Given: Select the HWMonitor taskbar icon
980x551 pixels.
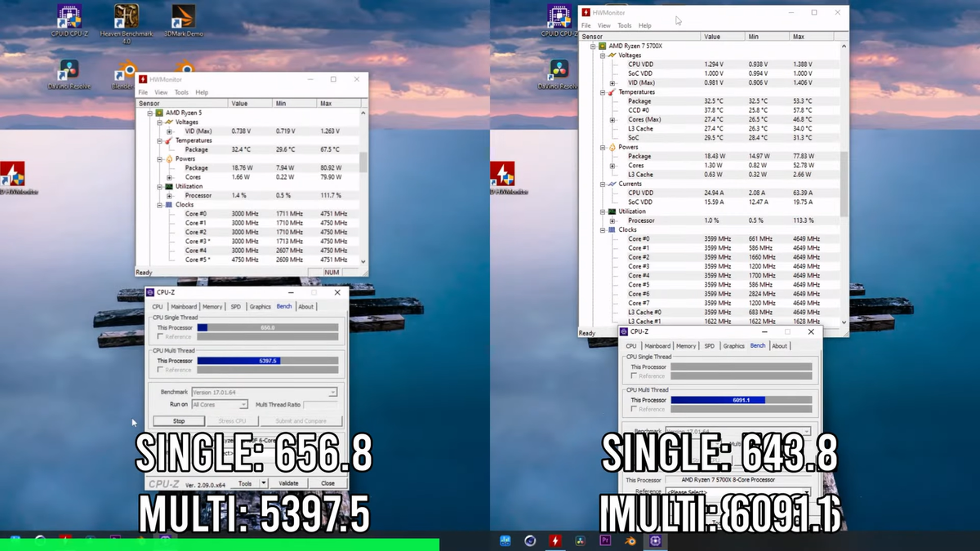Looking at the screenshot, I should (x=557, y=540).
